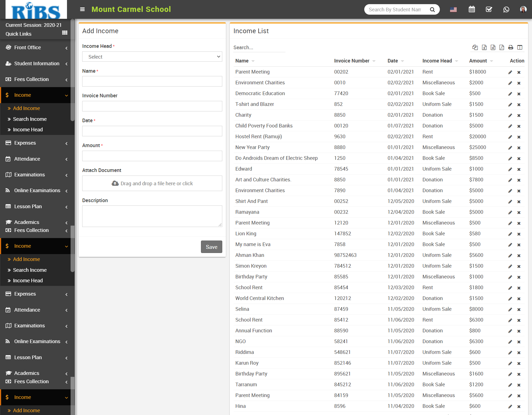Open column visibility selector icon
The height and width of the screenshot is (415, 532).
[x=520, y=48]
